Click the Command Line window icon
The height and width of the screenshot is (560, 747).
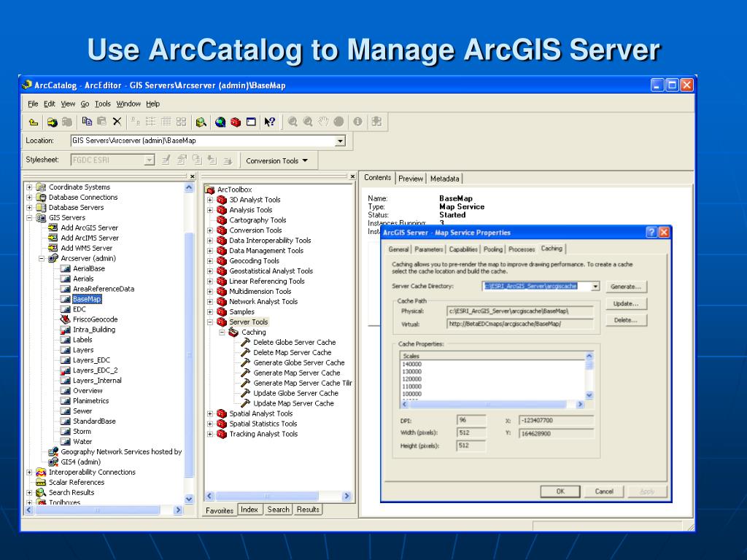click(x=251, y=122)
